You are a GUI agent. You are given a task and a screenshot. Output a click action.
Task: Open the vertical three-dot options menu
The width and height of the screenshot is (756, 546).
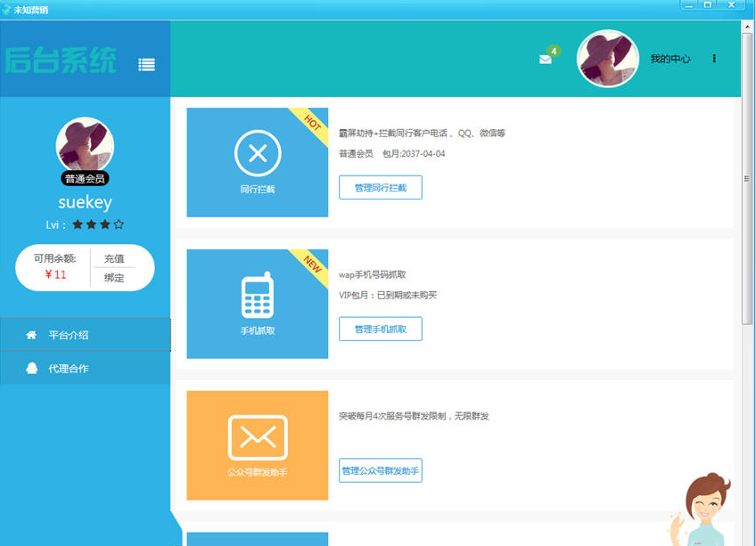pos(714,58)
